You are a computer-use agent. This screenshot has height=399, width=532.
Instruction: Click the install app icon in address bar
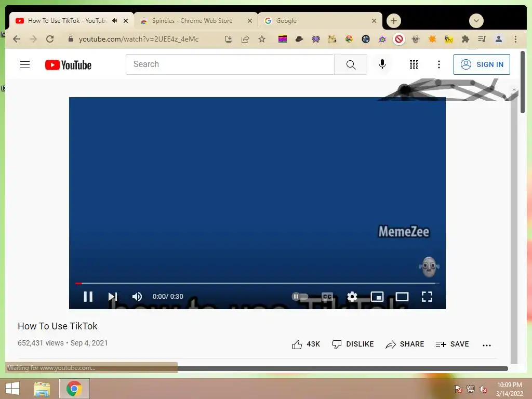[229, 39]
